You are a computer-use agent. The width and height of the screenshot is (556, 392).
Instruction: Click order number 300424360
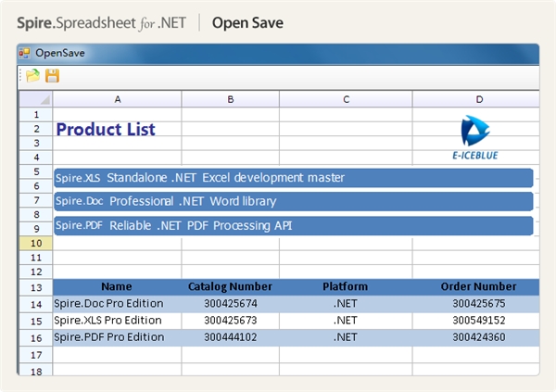click(476, 337)
